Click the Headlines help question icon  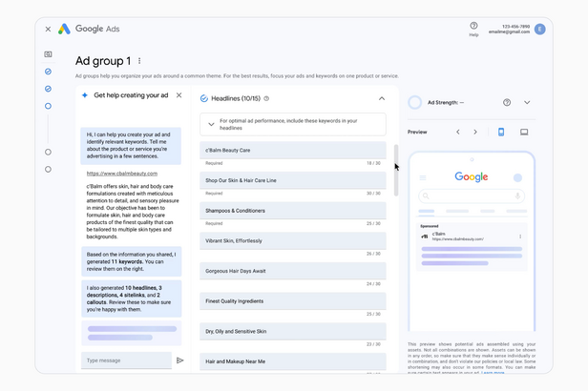tap(266, 98)
